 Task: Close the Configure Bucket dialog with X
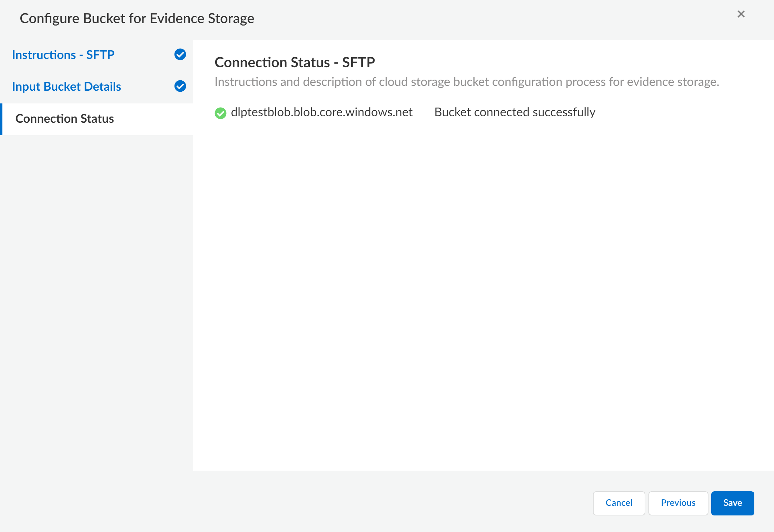pos(741,14)
